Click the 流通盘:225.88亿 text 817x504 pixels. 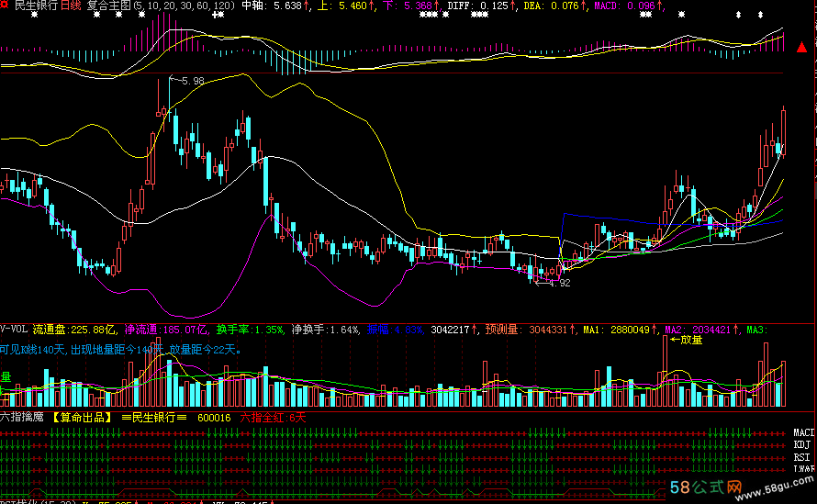coord(74,330)
